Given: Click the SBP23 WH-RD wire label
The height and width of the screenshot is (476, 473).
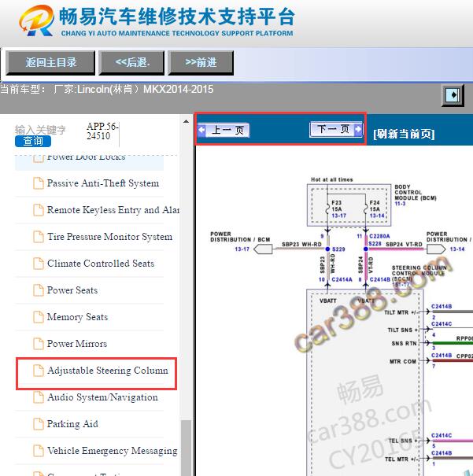Looking at the screenshot, I should pyautogui.click(x=301, y=245).
